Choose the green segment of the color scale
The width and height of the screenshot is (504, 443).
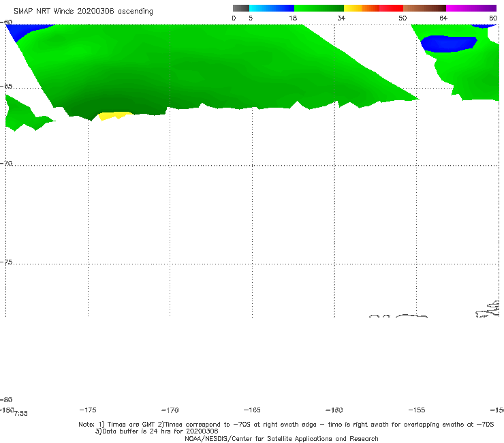click(x=319, y=8)
